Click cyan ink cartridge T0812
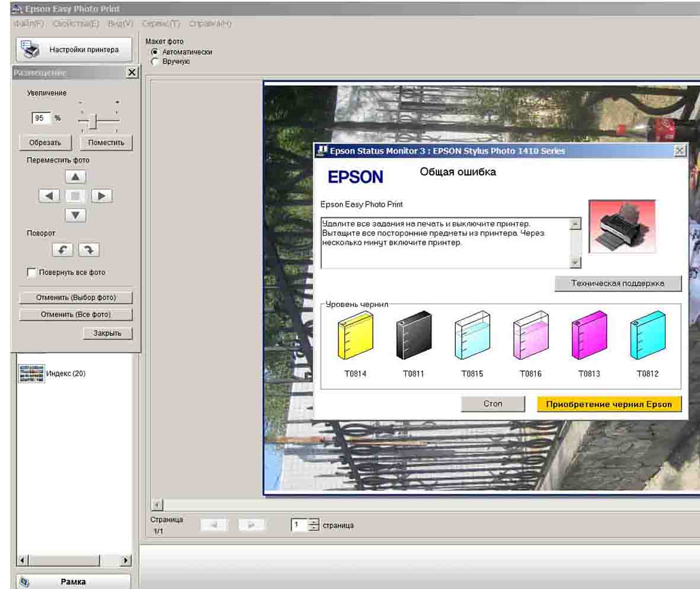 coord(648,335)
